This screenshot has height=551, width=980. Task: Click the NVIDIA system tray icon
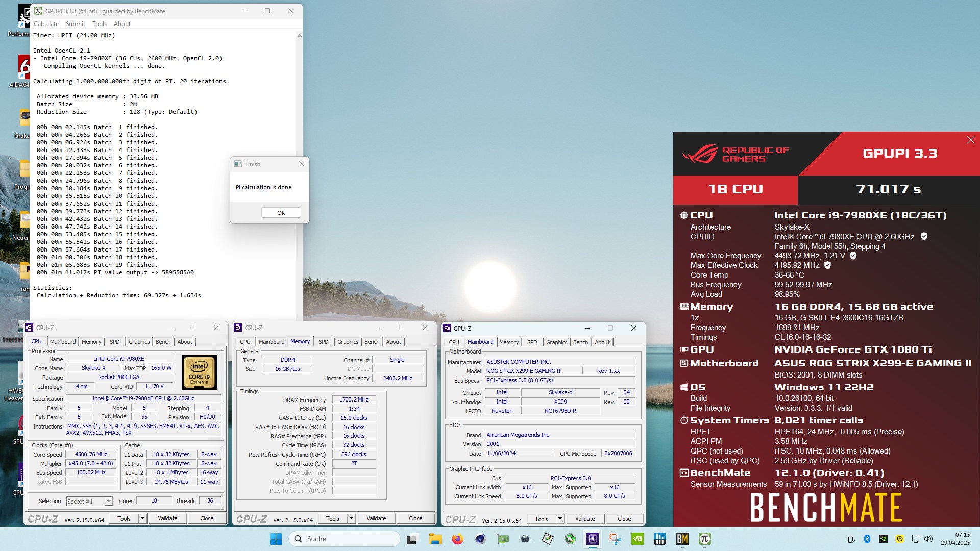(x=883, y=539)
